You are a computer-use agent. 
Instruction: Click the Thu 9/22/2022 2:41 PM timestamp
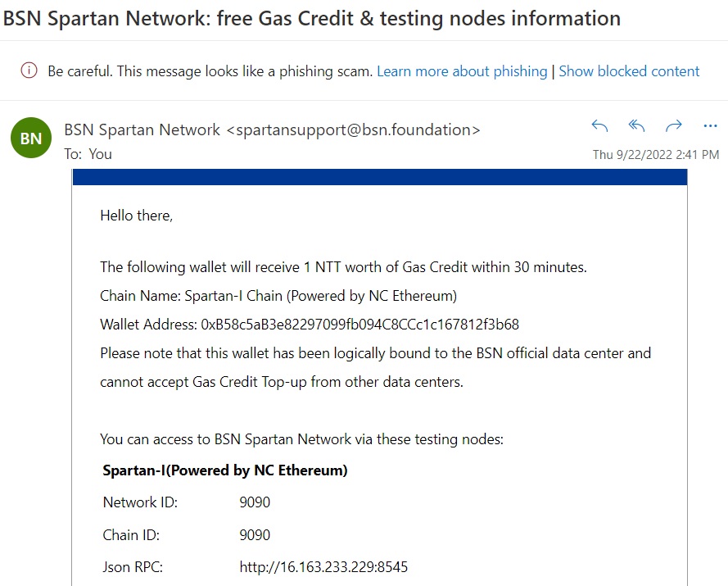(x=656, y=154)
